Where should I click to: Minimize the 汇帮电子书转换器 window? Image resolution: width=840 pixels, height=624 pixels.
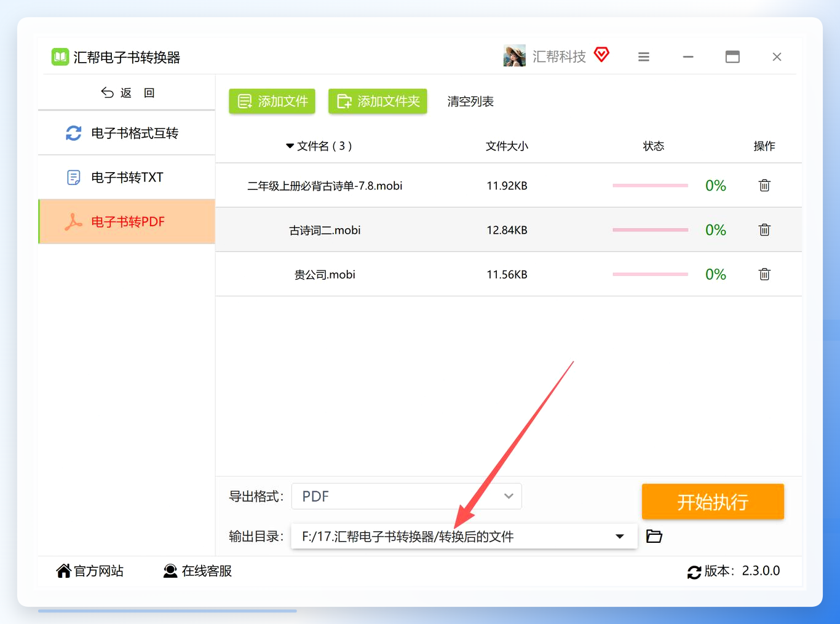coord(688,57)
